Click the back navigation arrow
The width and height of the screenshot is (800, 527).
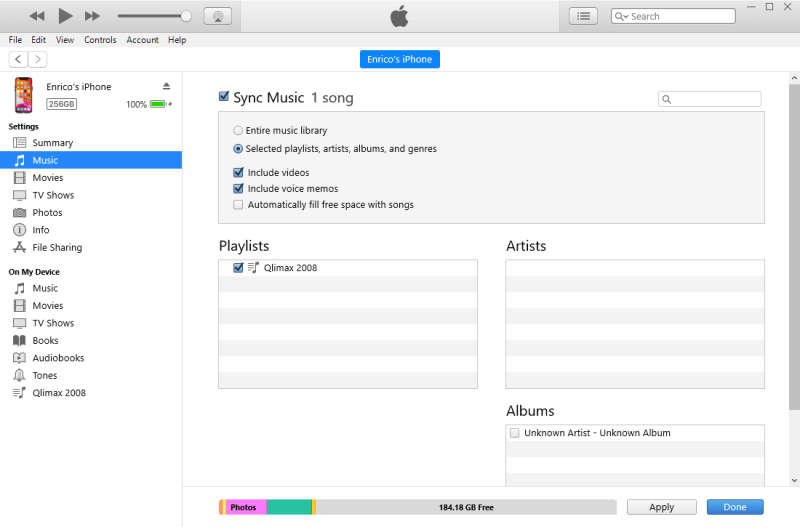pyautogui.click(x=18, y=59)
